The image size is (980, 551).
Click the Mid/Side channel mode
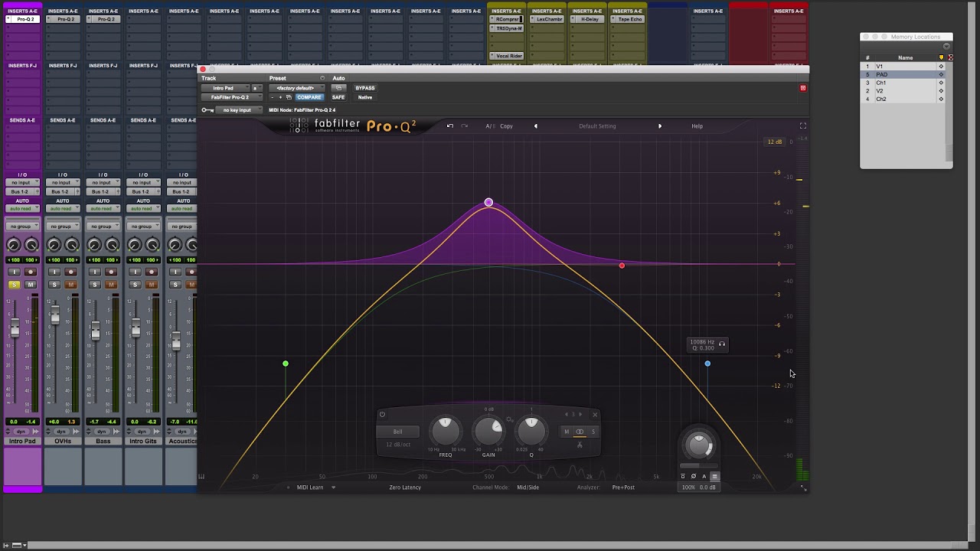528,487
